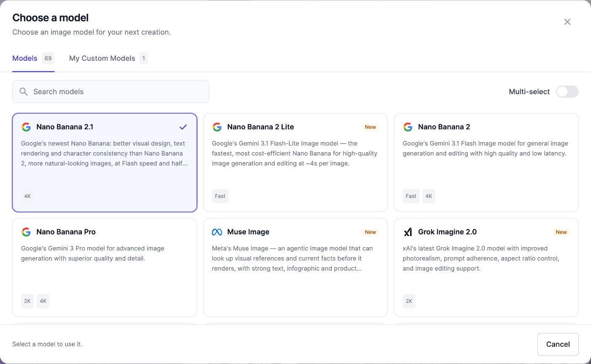The height and width of the screenshot is (364, 591).
Task: Click the Google logo on Nano Banana 2.1
Action: click(26, 127)
